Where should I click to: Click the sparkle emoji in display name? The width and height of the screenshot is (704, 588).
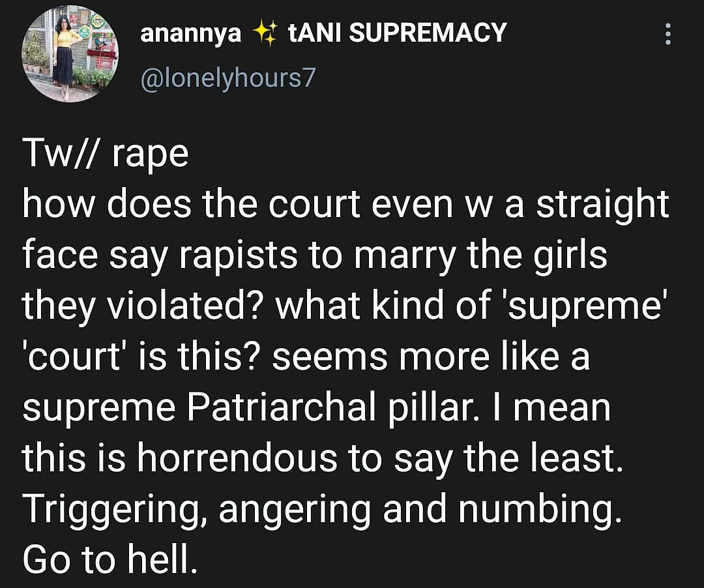pyautogui.click(x=265, y=34)
